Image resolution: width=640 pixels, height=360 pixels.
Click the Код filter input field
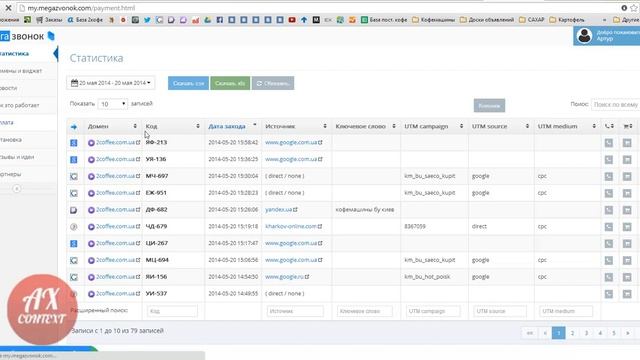pos(172,311)
